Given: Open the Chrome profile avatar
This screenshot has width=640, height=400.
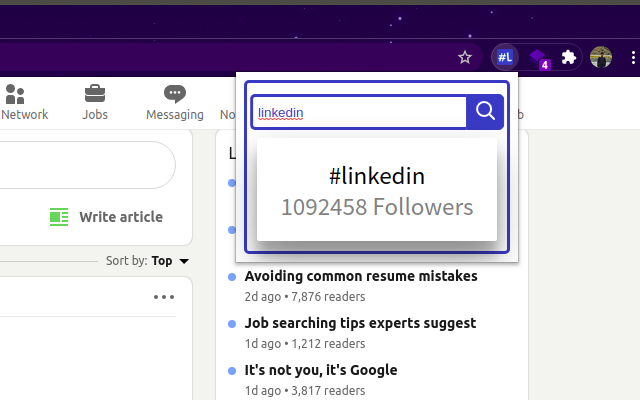Looking at the screenshot, I should (601, 57).
